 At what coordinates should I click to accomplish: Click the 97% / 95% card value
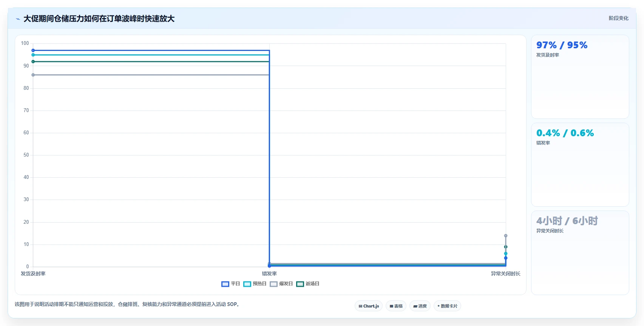tap(562, 45)
